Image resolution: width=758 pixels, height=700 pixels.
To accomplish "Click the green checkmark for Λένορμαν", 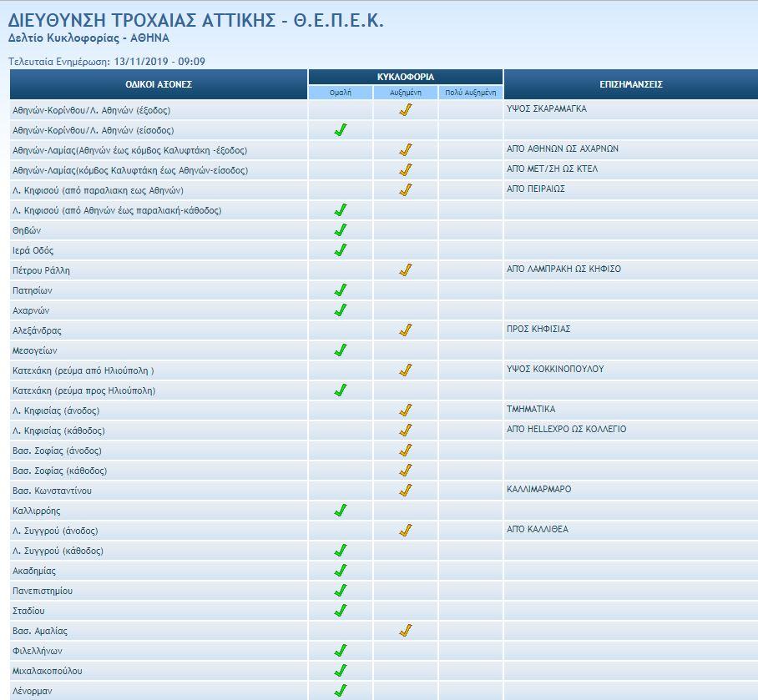I will coord(340,691).
